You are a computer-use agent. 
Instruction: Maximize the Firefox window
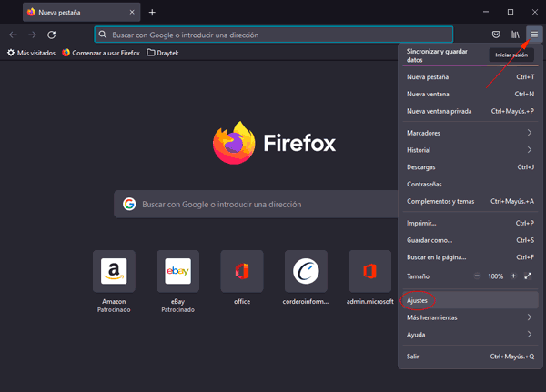[x=511, y=12]
